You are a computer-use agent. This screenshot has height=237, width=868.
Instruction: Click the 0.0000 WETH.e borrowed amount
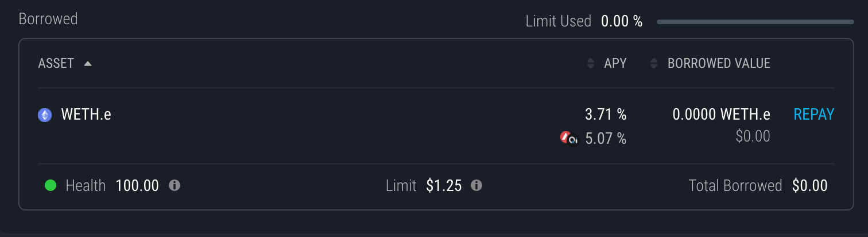pyautogui.click(x=722, y=114)
